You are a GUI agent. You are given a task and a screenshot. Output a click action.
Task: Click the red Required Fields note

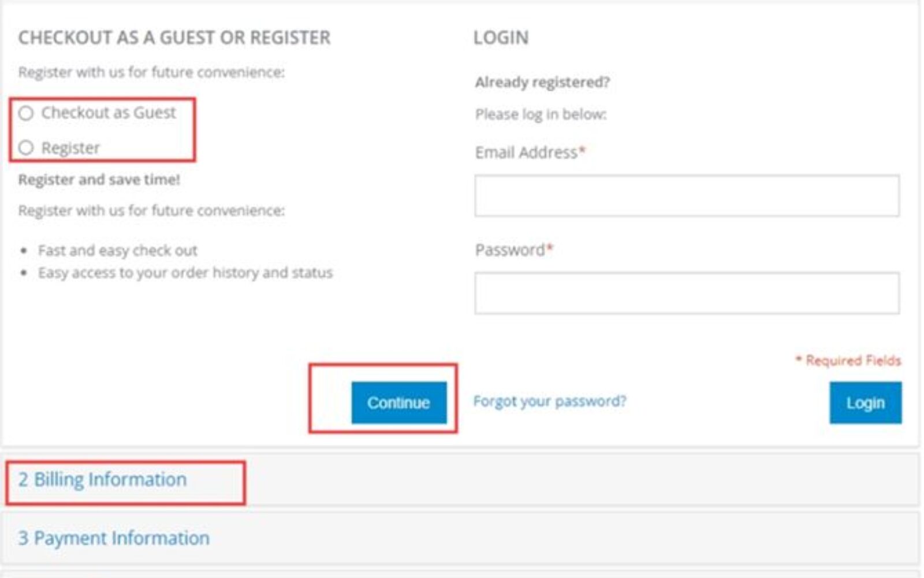point(848,361)
